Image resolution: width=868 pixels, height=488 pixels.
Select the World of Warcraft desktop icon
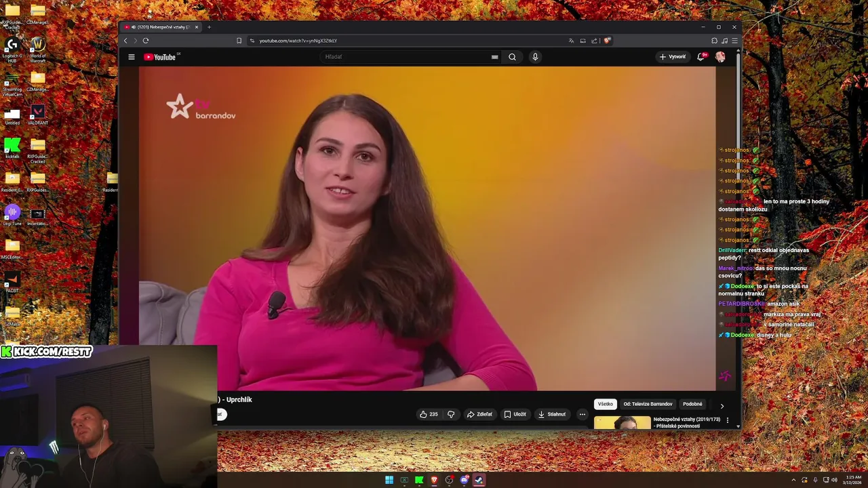point(38,50)
